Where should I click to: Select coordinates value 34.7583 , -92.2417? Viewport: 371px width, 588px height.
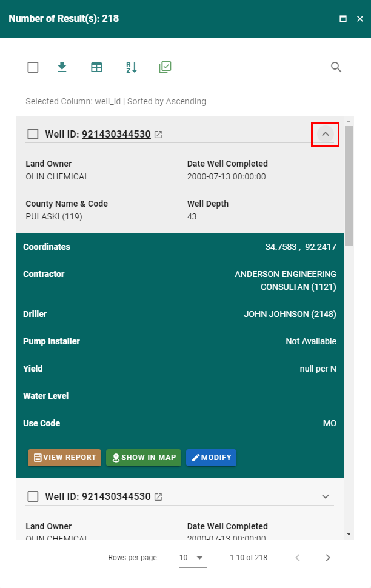click(x=301, y=247)
